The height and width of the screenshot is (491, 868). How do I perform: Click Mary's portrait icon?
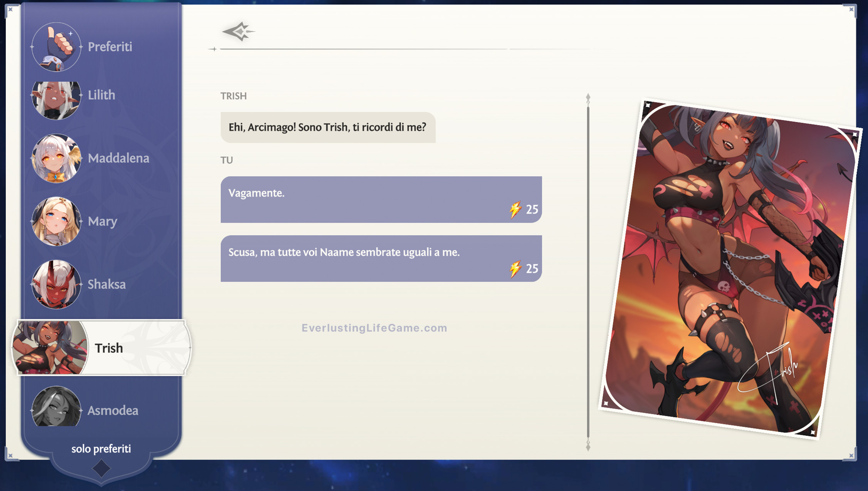[x=56, y=221]
